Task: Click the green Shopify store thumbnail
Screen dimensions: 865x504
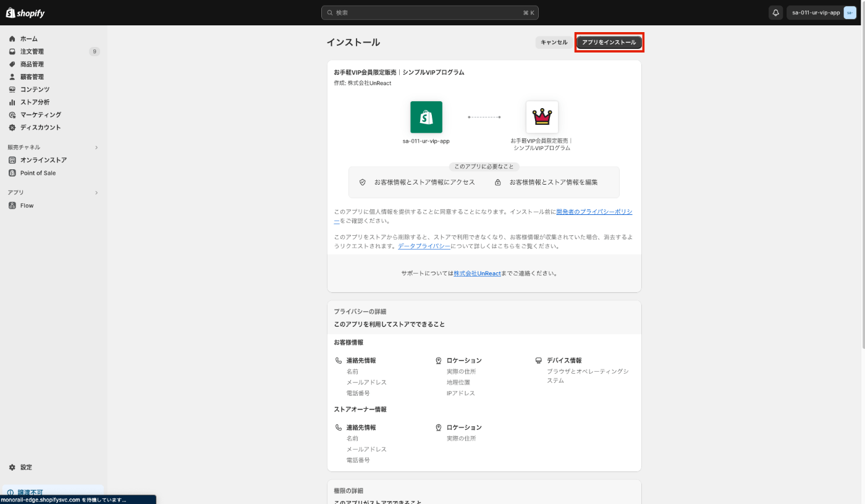Action: pos(426,117)
